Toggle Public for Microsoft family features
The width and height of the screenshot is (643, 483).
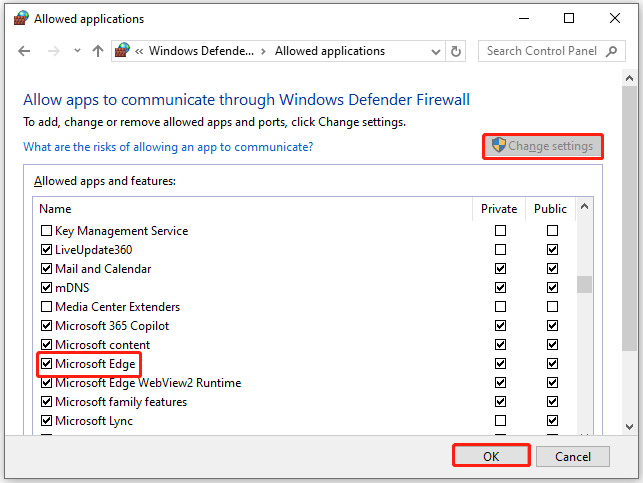click(x=552, y=401)
